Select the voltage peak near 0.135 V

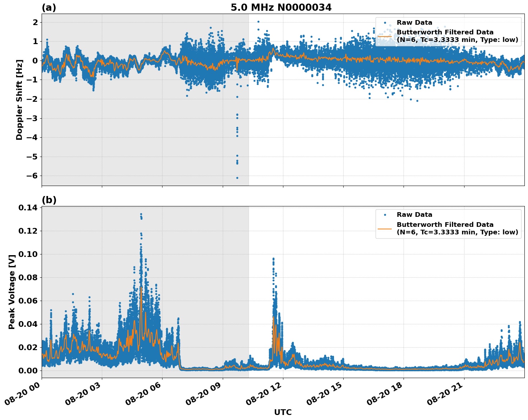tap(141, 214)
